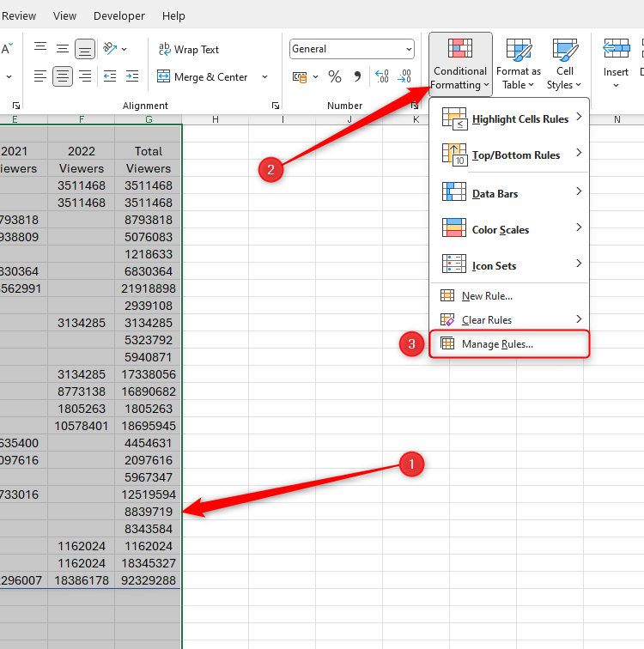Click the Decrease Indent icon
This screenshot has height=649, width=644.
[109, 77]
